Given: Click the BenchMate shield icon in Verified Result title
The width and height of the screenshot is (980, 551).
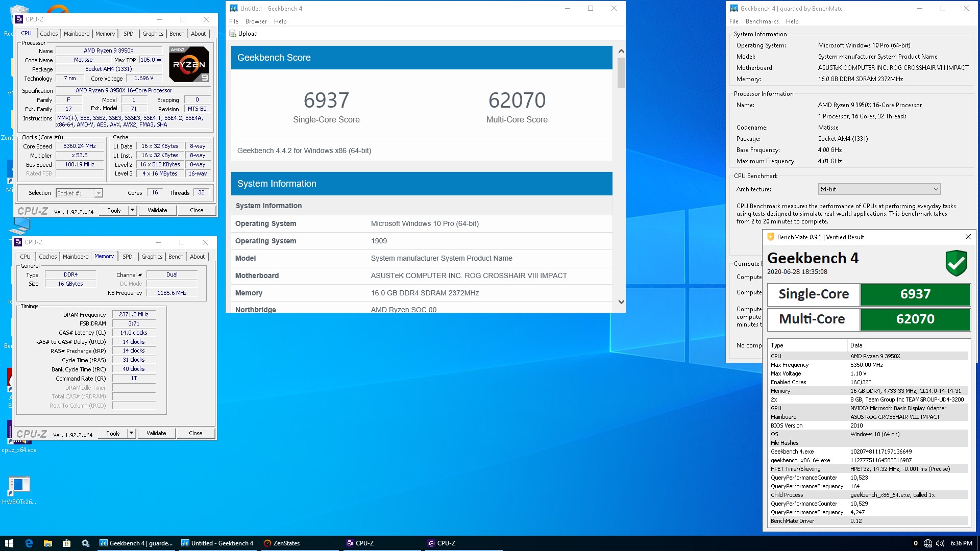Looking at the screenshot, I should pos(771,237).
